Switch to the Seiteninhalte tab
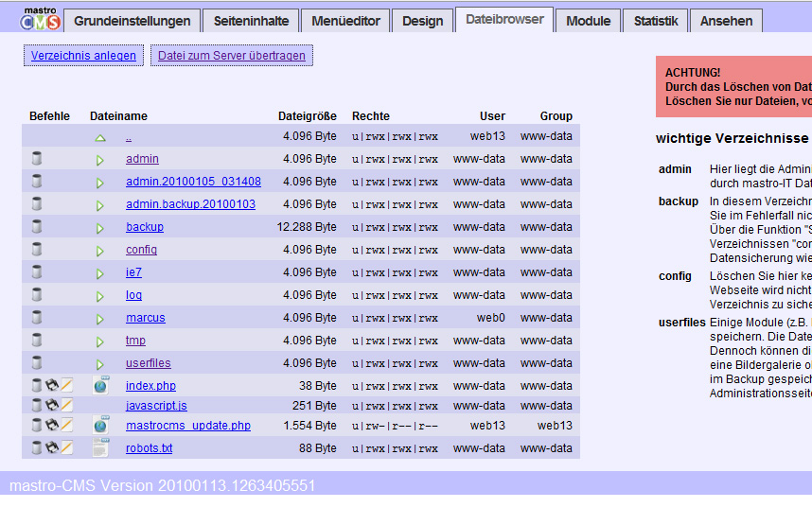Viewport: 812px width, 525px height. (x=251, y=21)
